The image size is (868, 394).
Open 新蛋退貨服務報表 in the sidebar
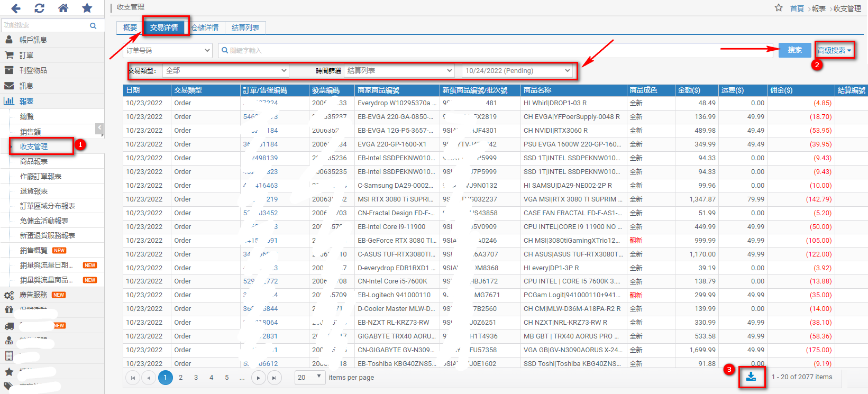tap(48, 235)
